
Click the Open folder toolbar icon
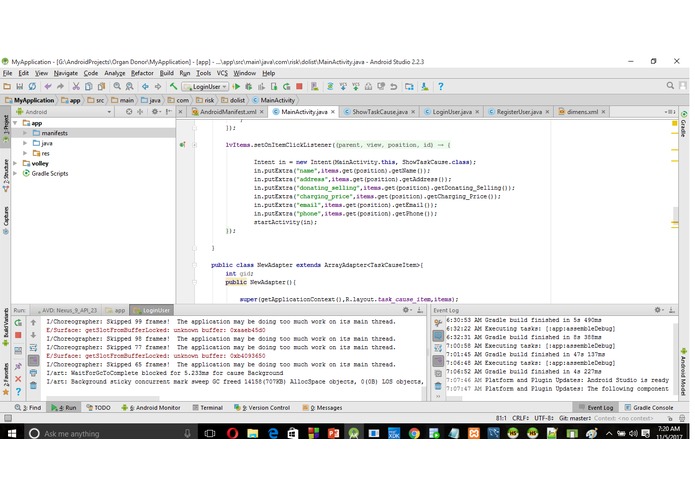7,86
